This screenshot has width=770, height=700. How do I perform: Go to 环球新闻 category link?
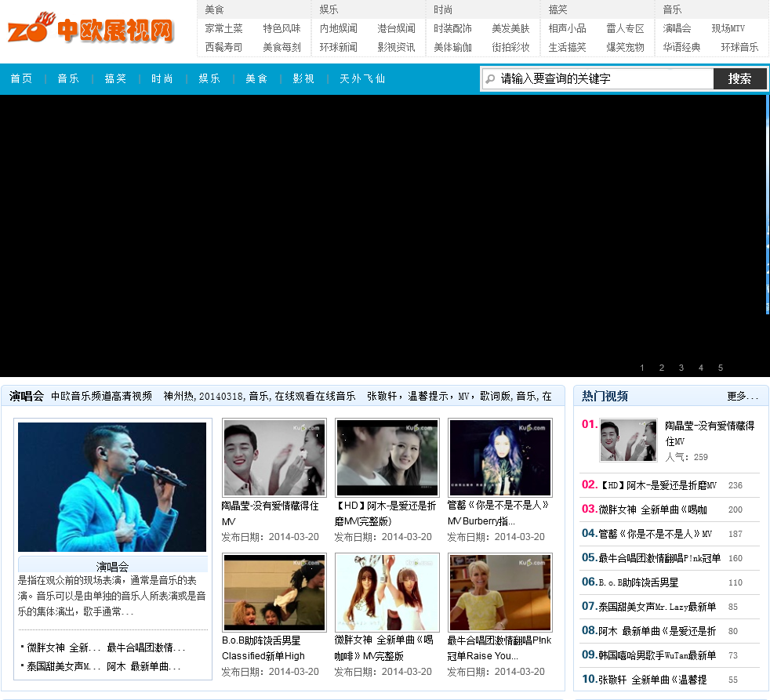click(x=339, y=47)
